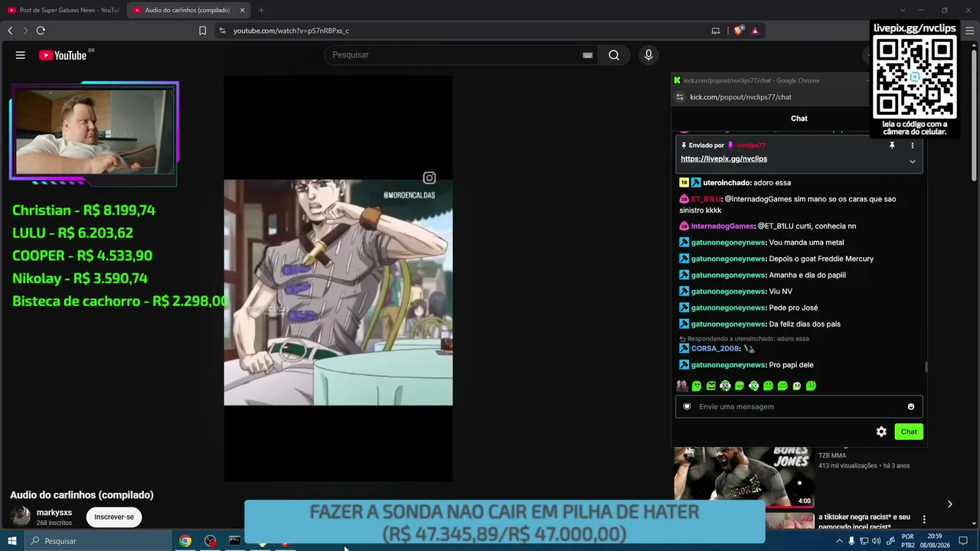980x551 pixels.
Task: Unpin the pinned chat message
Action: coord(892,145)
